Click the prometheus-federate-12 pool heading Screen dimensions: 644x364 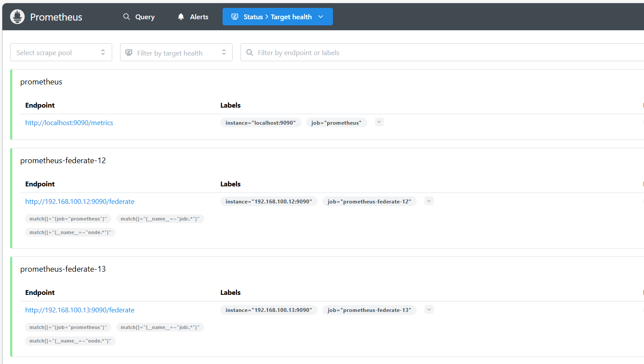pos(63,161)
